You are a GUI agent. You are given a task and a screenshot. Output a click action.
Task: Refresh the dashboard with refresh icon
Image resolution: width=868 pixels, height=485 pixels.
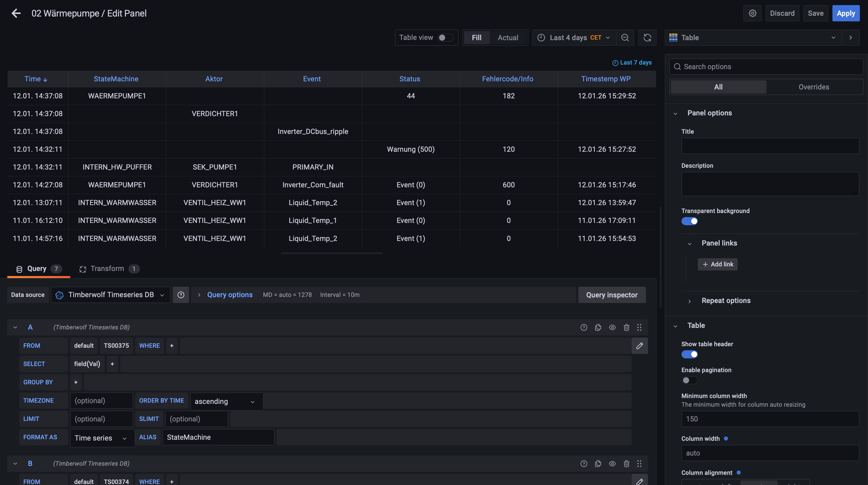click(x=647, y=37)
